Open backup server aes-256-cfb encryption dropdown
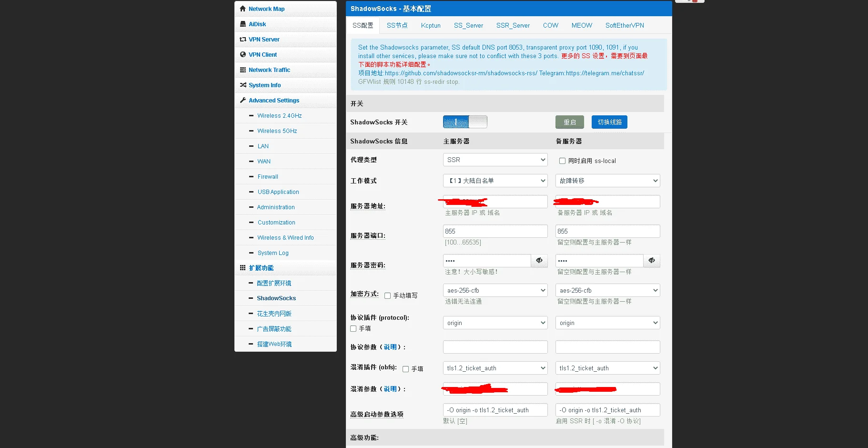Viewport: 868px width, 448px height. pos(608,290)
